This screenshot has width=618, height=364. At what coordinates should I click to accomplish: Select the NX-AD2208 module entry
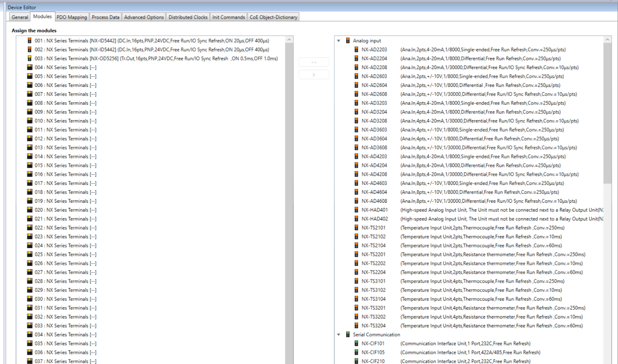coord(470,67)
